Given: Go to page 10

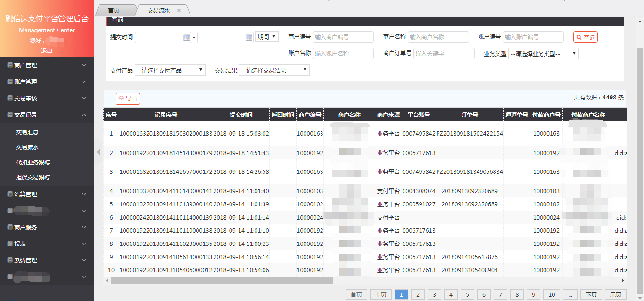Looking at the screenshot, I should click(552, 294).
